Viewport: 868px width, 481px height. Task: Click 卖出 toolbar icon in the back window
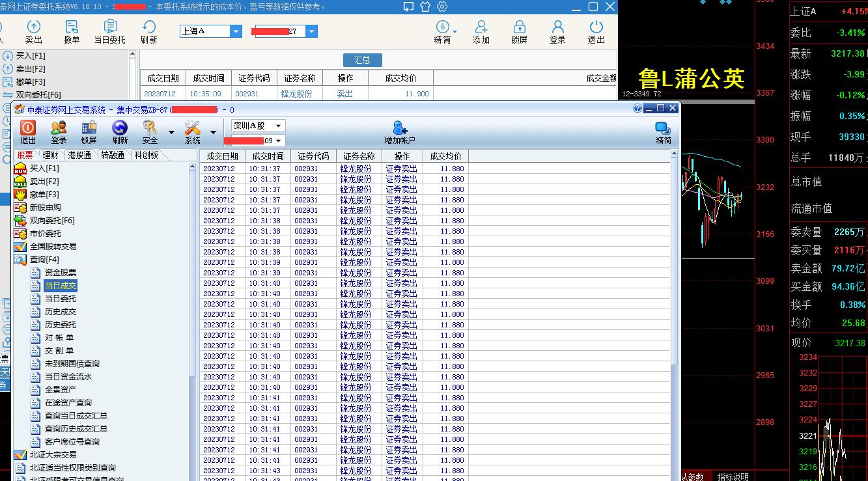pyautogui.click(x=33, y=32)
